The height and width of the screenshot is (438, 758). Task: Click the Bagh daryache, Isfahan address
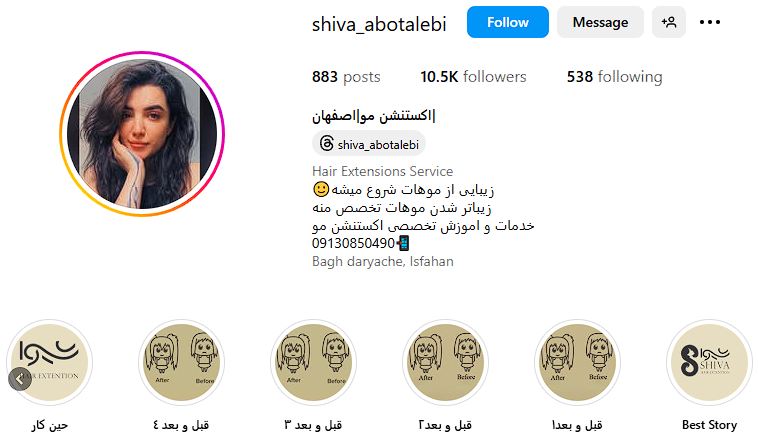[x=383, y=262]
